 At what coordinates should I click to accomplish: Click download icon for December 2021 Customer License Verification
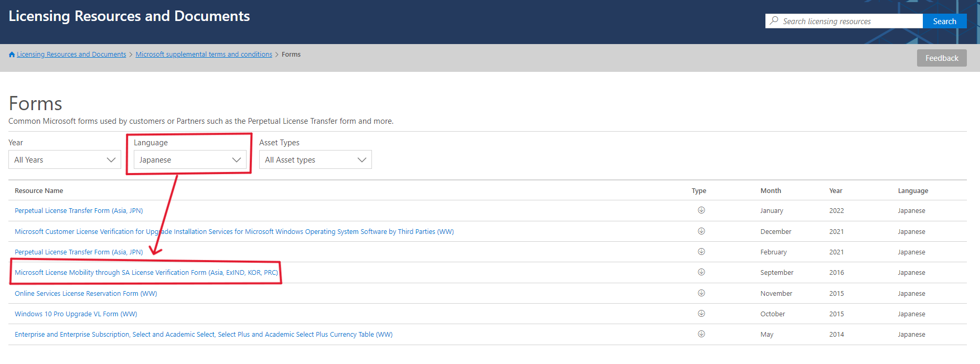point(701,231)
